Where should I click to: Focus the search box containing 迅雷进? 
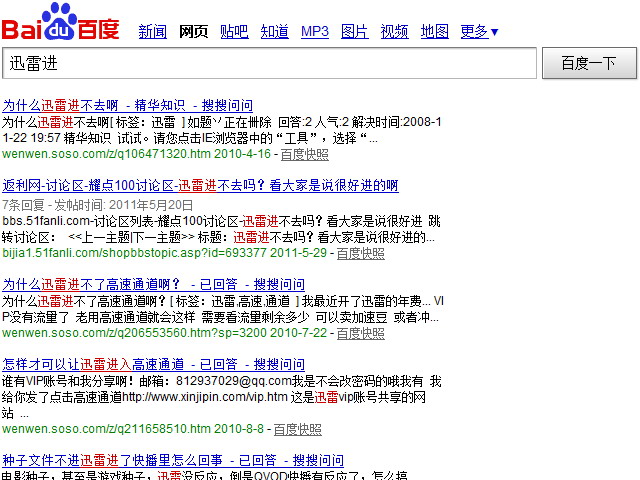tap(269, 63)
